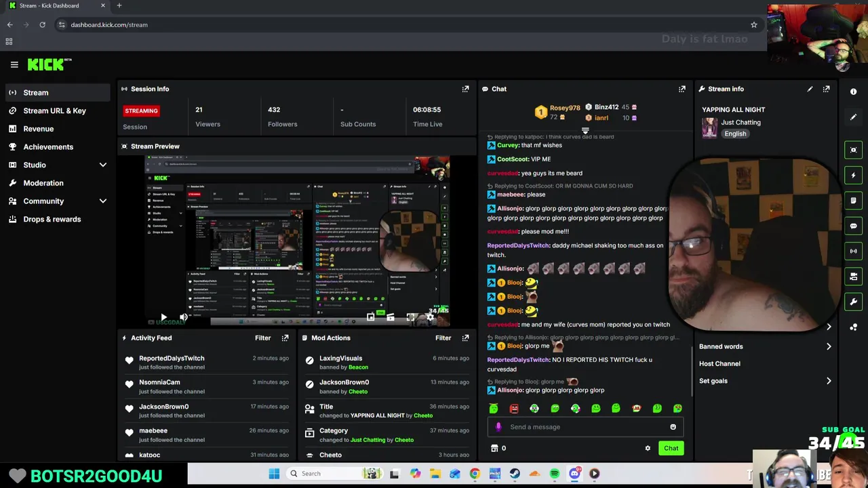Click the green-outlined wrench icon in right toolbar
Image resolution: width=868 pixels, height=488 pixels.
click(853, 302)
